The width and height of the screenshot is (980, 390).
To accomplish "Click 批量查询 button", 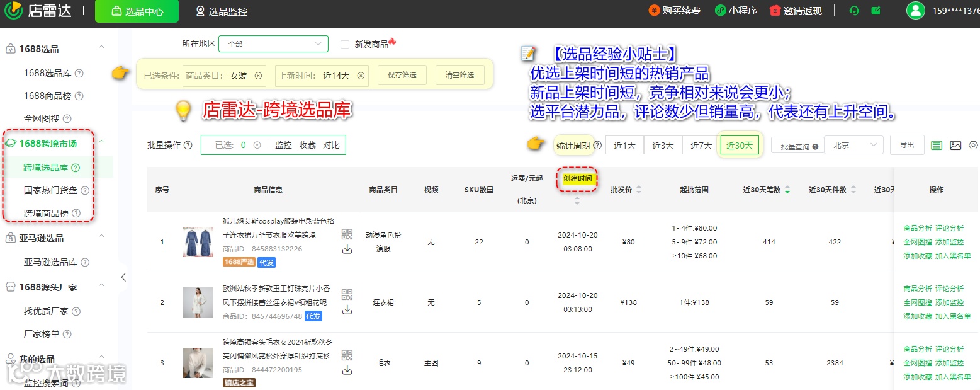I will coord(799,146).
